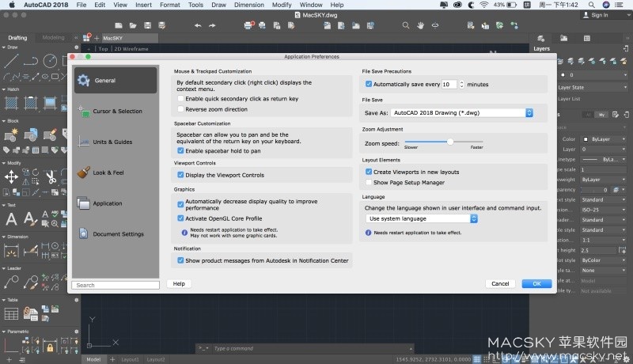This screenshot has height=364, width=633.
Task: Select the General preferences section
Action: (116, 80)
